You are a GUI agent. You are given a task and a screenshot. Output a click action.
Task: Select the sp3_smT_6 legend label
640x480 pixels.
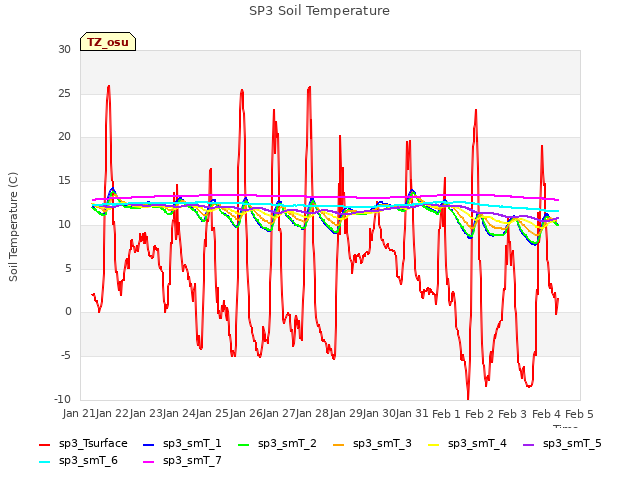coord(88,461)
